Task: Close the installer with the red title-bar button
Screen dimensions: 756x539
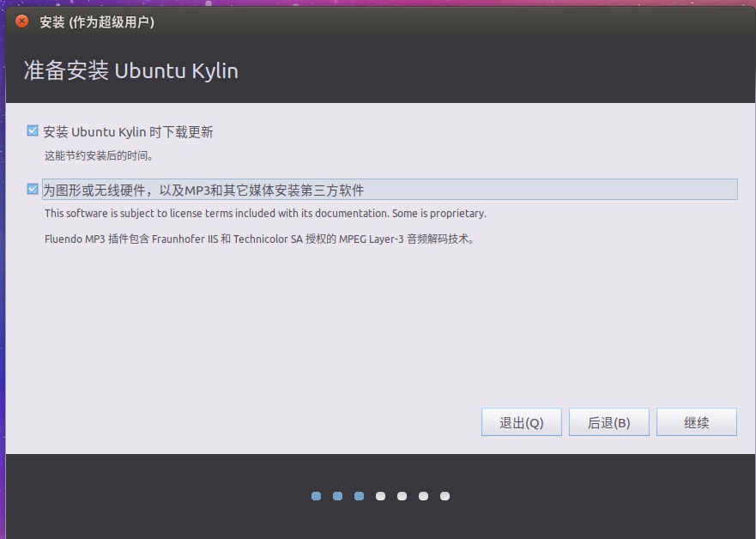Action: [21, 21]
